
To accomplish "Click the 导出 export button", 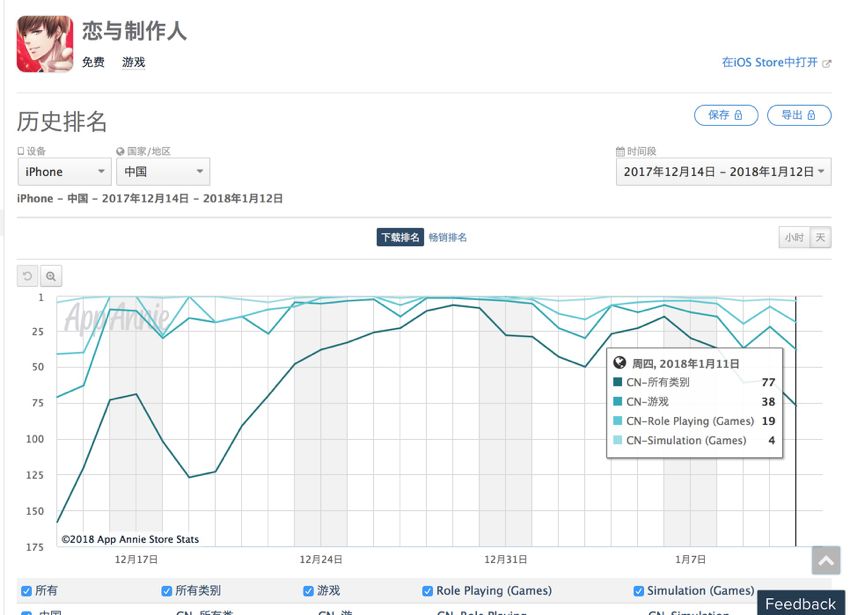I will pyautogui.click(x=798, y=115).
